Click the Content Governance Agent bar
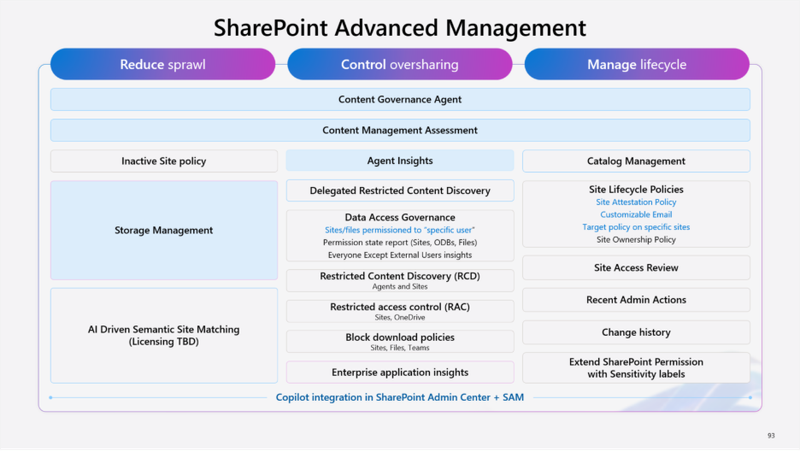The width and height of the screenshot is (800, 451). pyautogui.click(x=400, y=99)
